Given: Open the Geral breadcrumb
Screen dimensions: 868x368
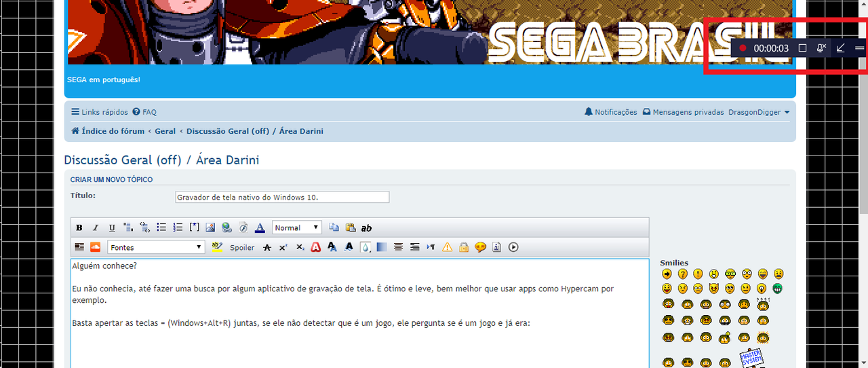Looking at the screenshot, I should point(165,131).
